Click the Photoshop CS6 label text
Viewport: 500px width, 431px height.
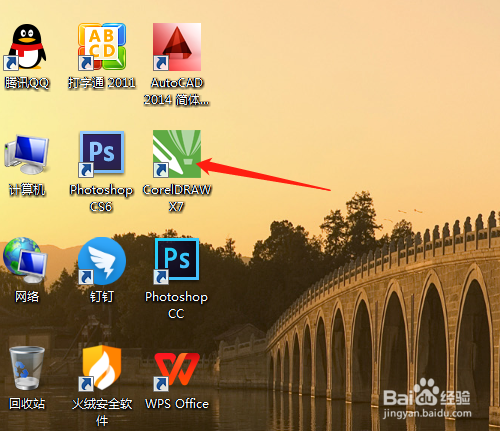pos(101,198)
